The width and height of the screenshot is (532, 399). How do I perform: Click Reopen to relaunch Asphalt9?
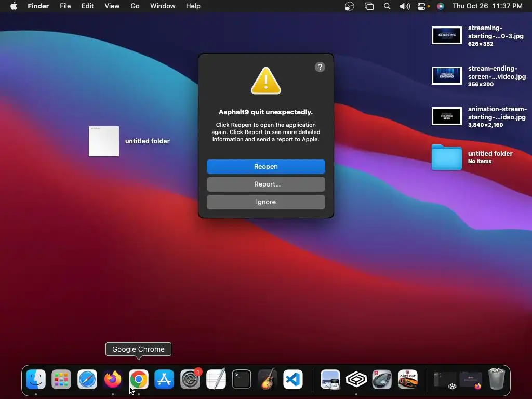pyautogui.click(x=266, y=167)
